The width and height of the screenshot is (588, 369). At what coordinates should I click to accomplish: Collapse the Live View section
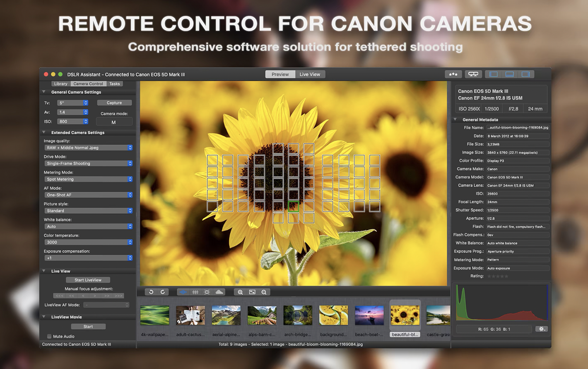click(x=44, y=271)
